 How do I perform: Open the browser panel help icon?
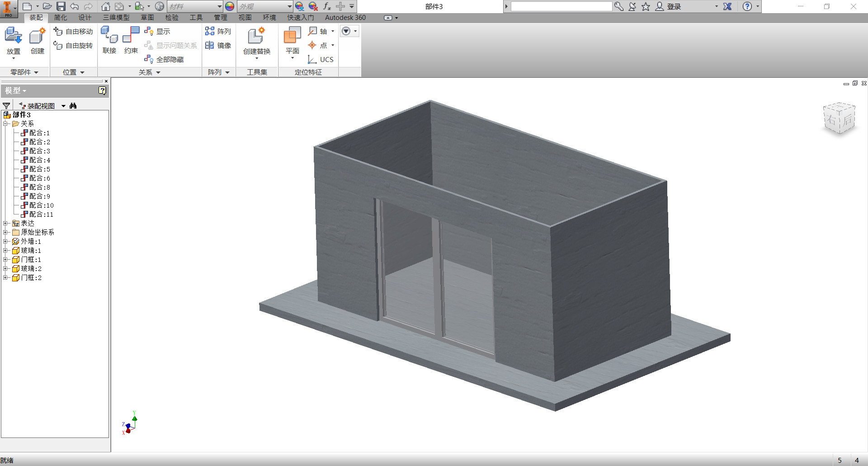point(102,90)
